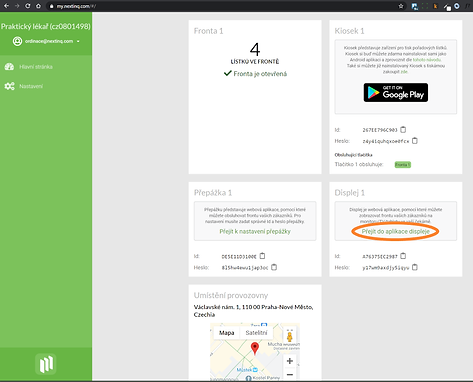Open Hlavní stránka in sidebar

coord(36,67)
